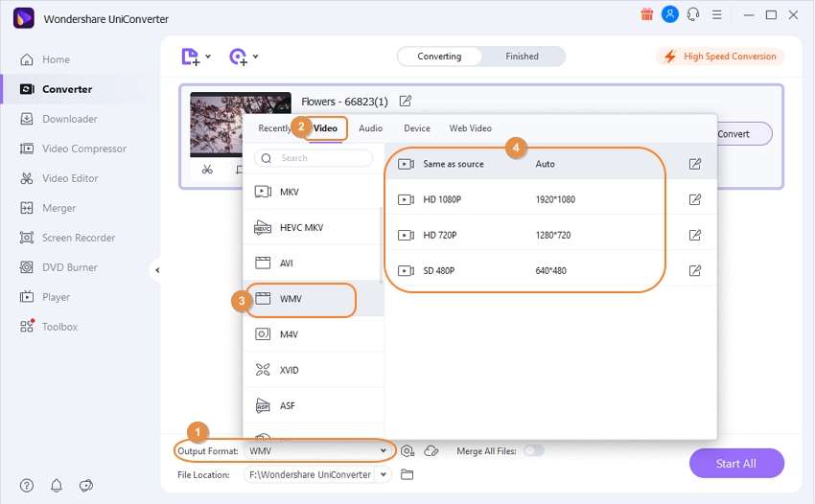Enable High Speed Conversion
815x504 pixels.
click(x=720, y=57)
